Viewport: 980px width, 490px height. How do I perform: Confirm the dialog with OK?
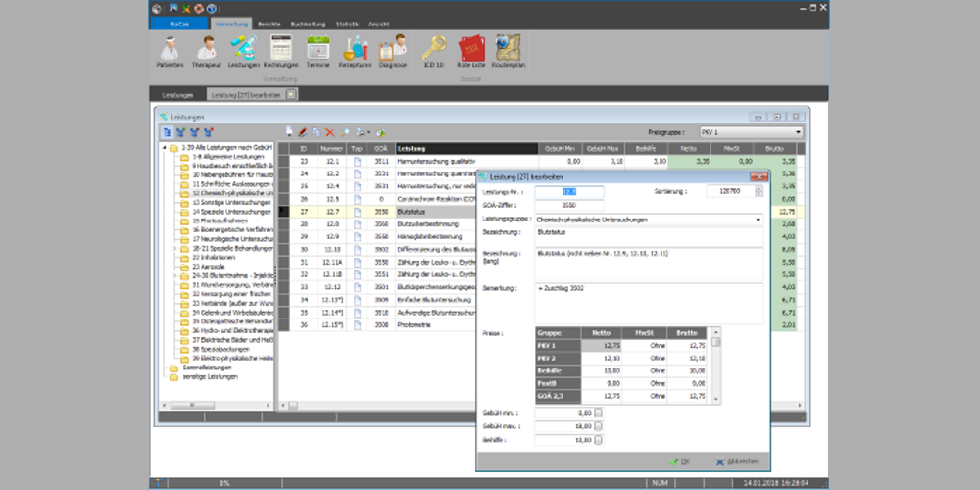[x=680, y=461]
